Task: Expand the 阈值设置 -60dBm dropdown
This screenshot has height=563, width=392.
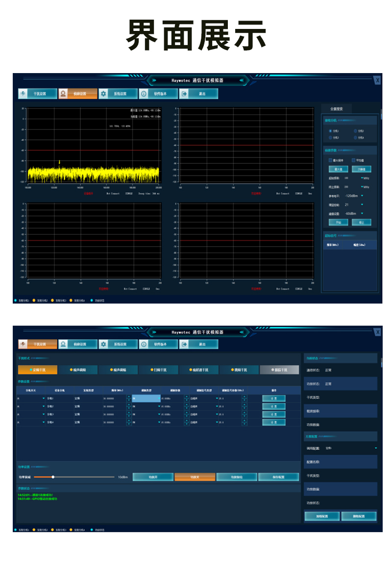Action: pyautogui.click(x=362, y=213)
